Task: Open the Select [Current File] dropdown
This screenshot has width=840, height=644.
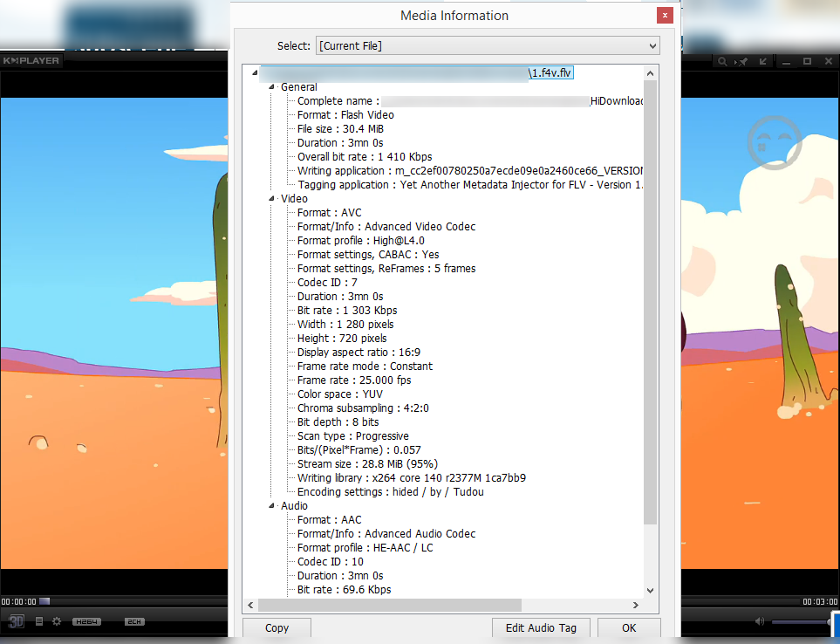Action: pyautogui.click(x=488, y=45)
